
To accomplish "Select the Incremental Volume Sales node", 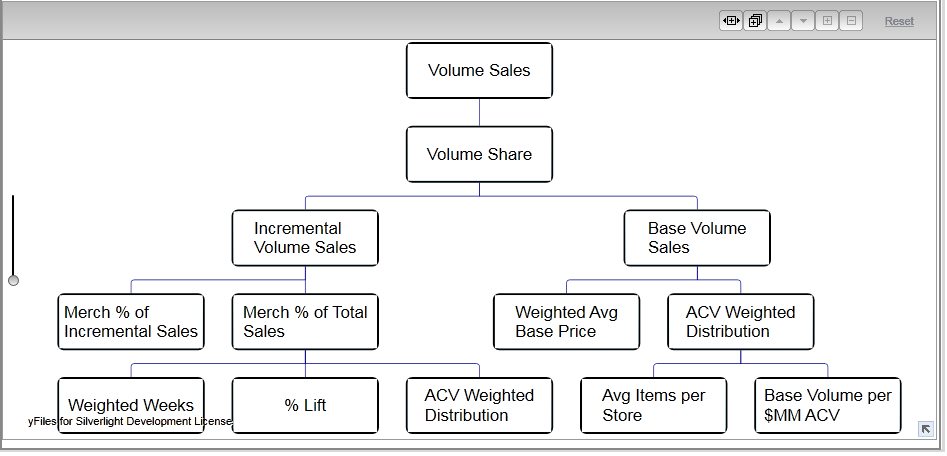I will tap(305, 238).
